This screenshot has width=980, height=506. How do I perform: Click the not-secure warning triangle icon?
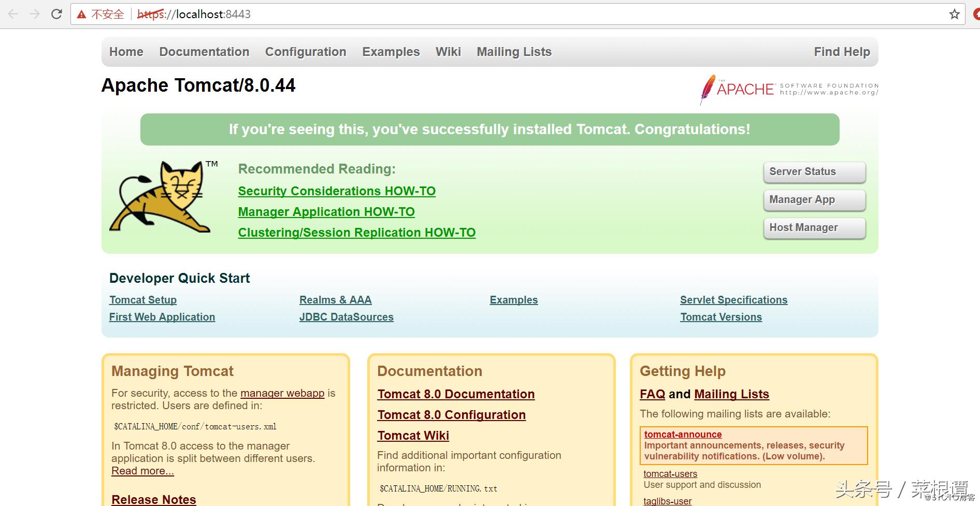81,15
